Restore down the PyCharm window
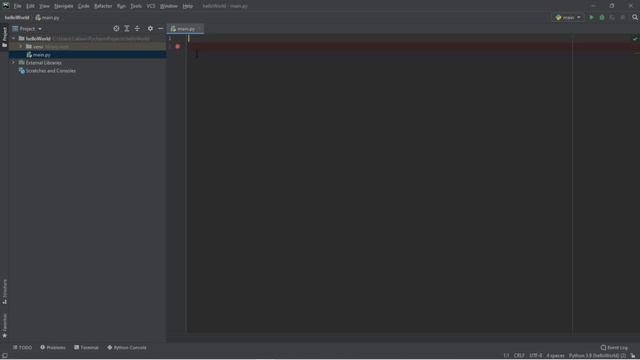 coord(612,6)
